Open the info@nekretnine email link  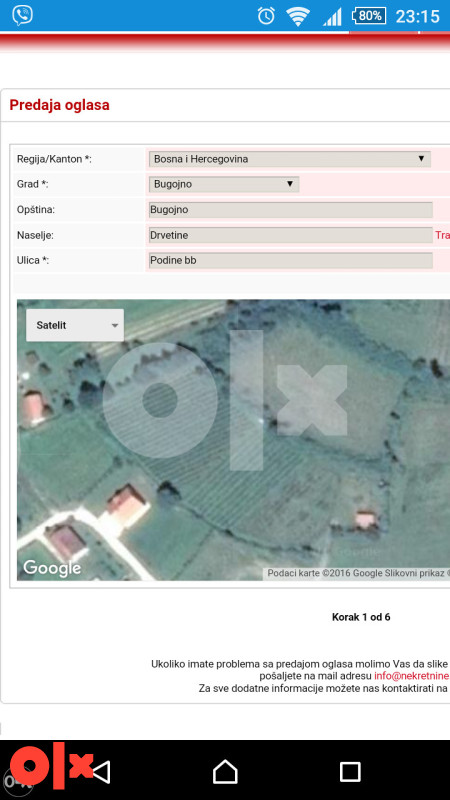pos(412,676)
